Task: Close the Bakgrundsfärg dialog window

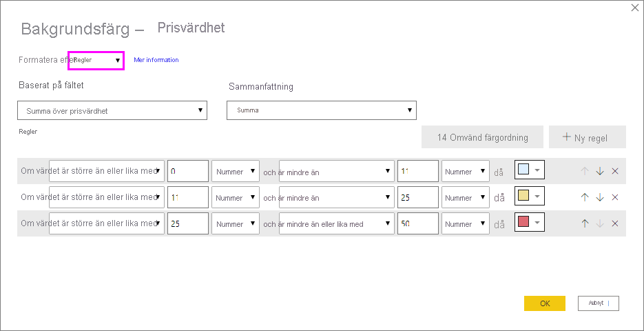Action: (x=634, y=8)
